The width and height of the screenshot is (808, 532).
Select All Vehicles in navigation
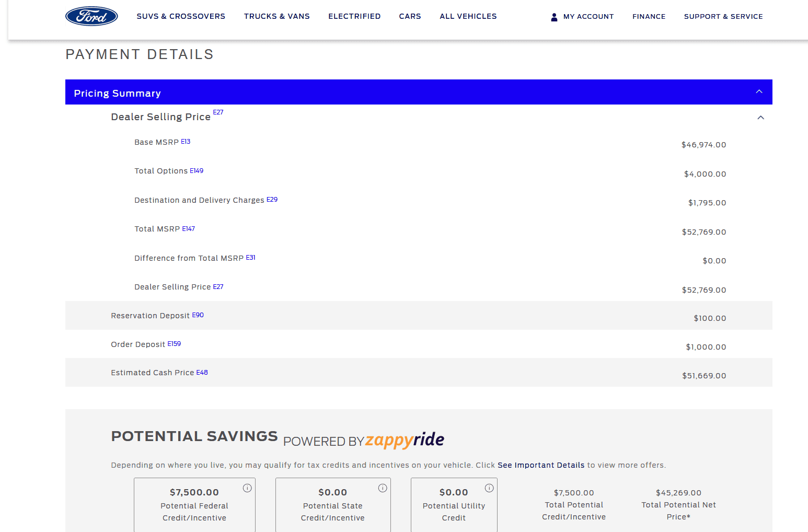tap(468, 16)
